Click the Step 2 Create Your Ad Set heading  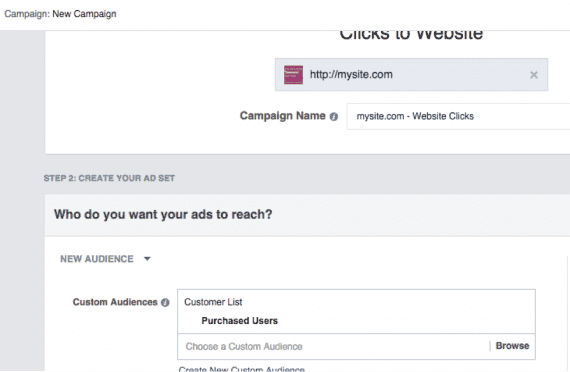(109, 178)
